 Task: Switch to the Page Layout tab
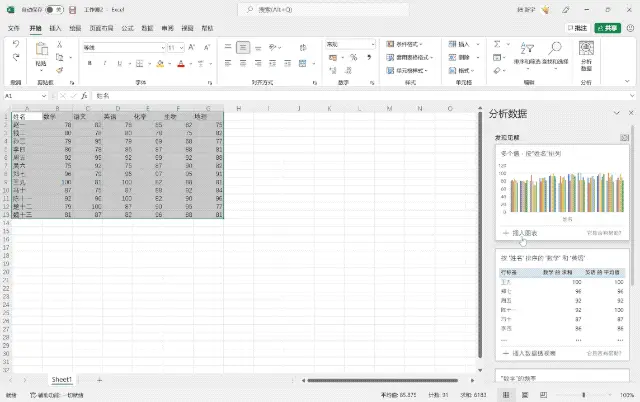tap(101, 28)
